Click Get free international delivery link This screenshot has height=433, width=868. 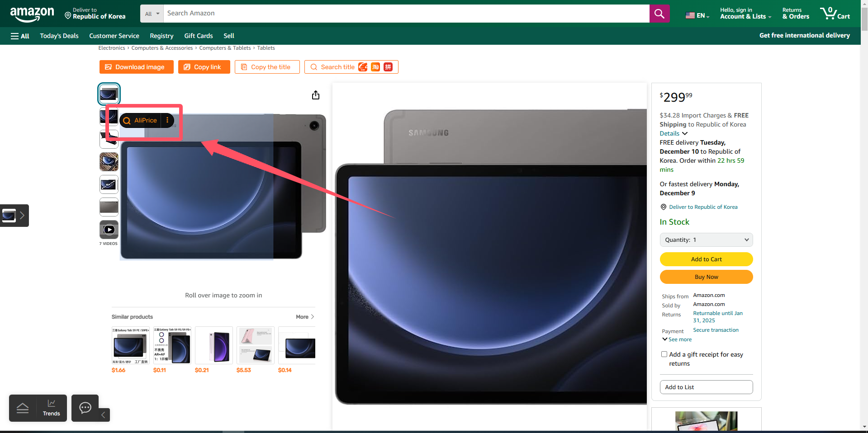click(x=804, y=35)
